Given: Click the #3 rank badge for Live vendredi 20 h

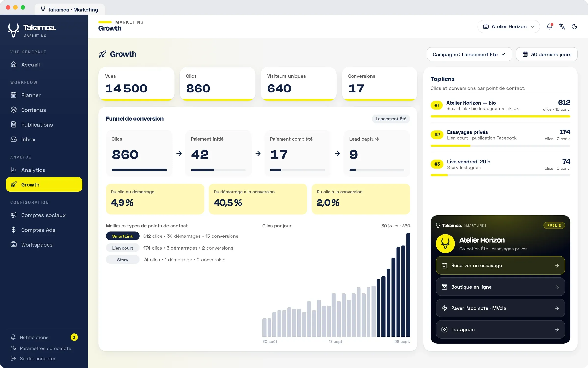Looking at the screenshot, I should coord(437,164).
